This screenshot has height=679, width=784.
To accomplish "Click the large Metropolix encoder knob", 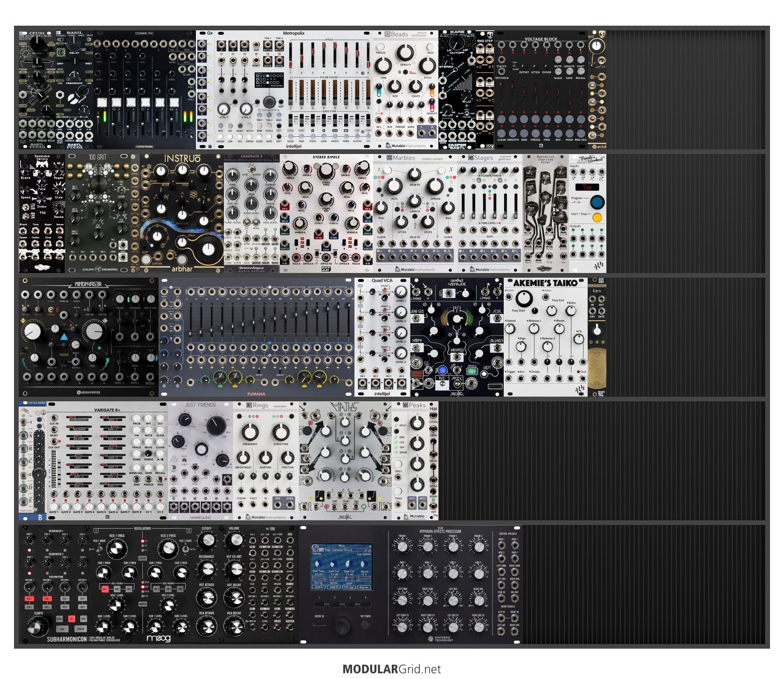I will click(269, 102).
